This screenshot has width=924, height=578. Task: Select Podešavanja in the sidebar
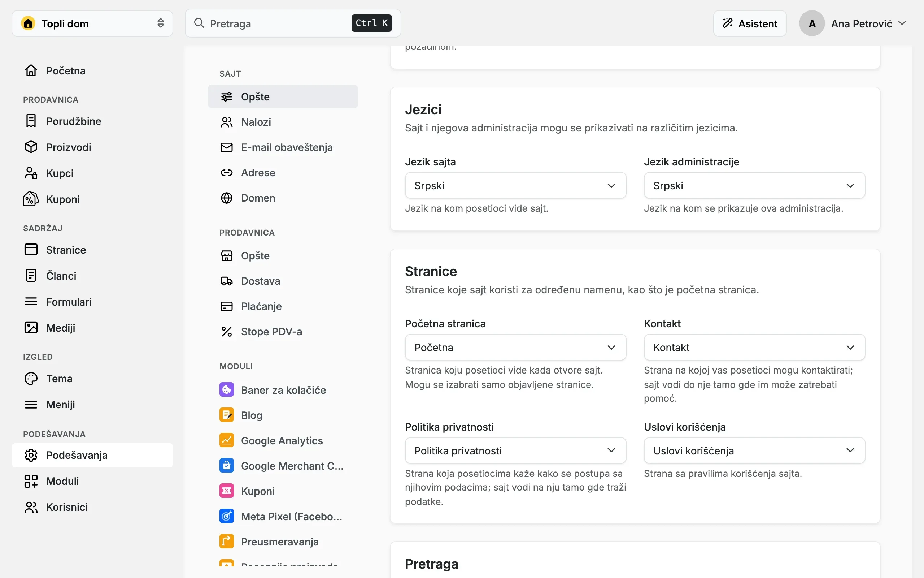[92, 455]
